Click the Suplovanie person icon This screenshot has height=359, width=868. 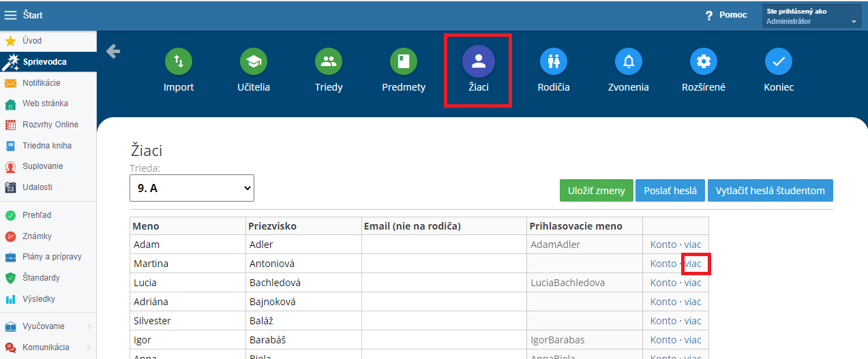click(10, 167)
